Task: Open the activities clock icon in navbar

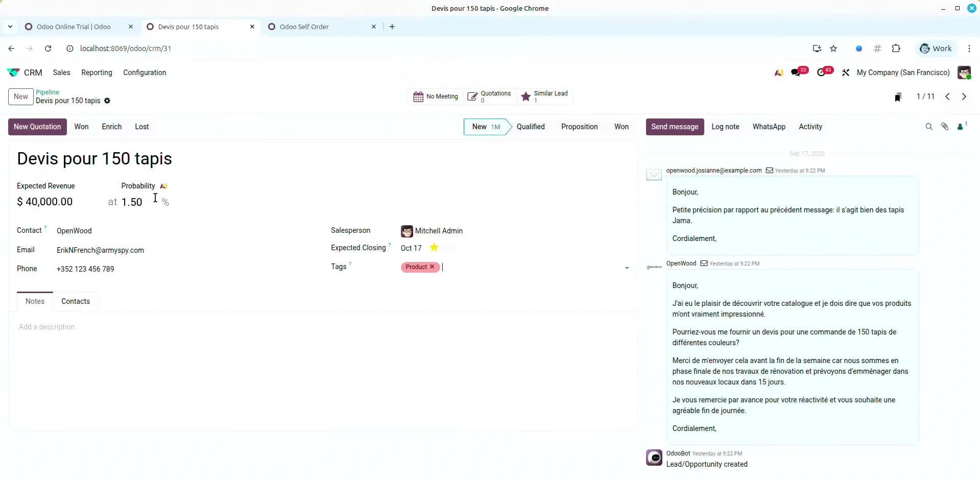Action: [x=821, y=73]
